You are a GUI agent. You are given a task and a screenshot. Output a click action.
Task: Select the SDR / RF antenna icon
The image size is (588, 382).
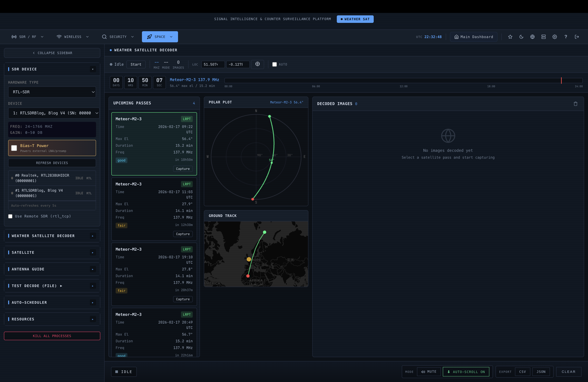[x=14, y=37]
